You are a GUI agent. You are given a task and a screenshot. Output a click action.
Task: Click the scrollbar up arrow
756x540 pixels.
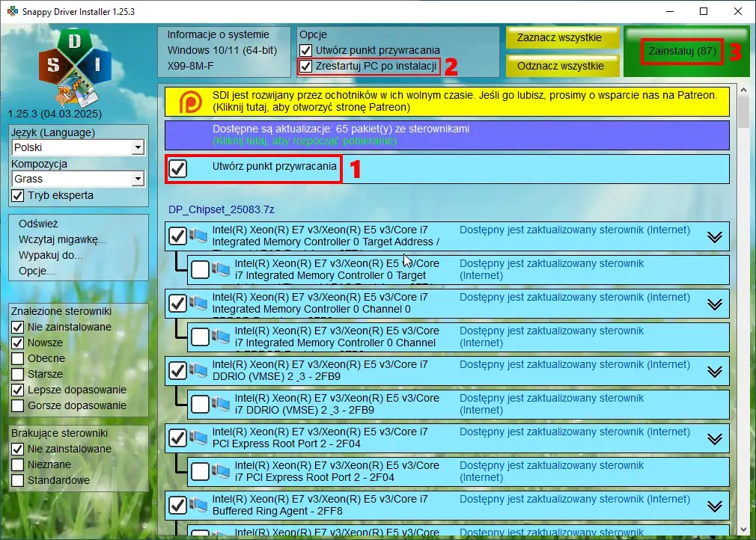pyautogui.click(x=743, y=90)
